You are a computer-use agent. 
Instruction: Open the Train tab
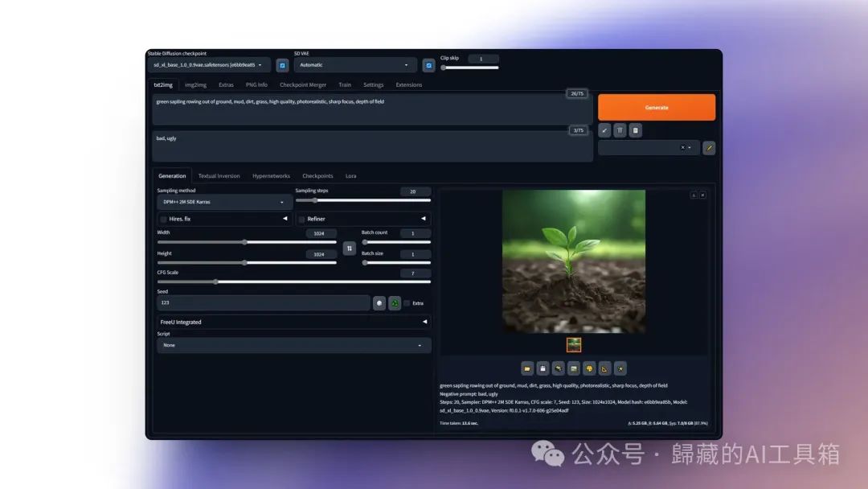point(345,85)
